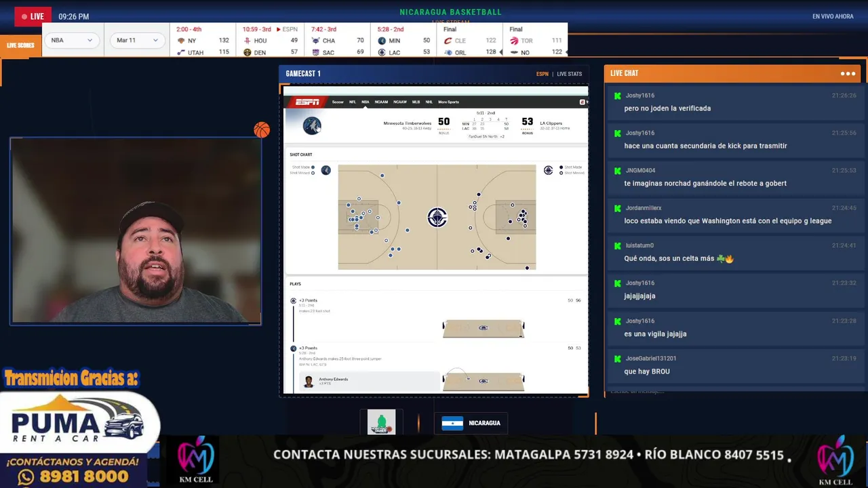Open the Mar 11 date dropdown
Image resolution: width=868 pixels, height=488 pixels.
point(138,40)
